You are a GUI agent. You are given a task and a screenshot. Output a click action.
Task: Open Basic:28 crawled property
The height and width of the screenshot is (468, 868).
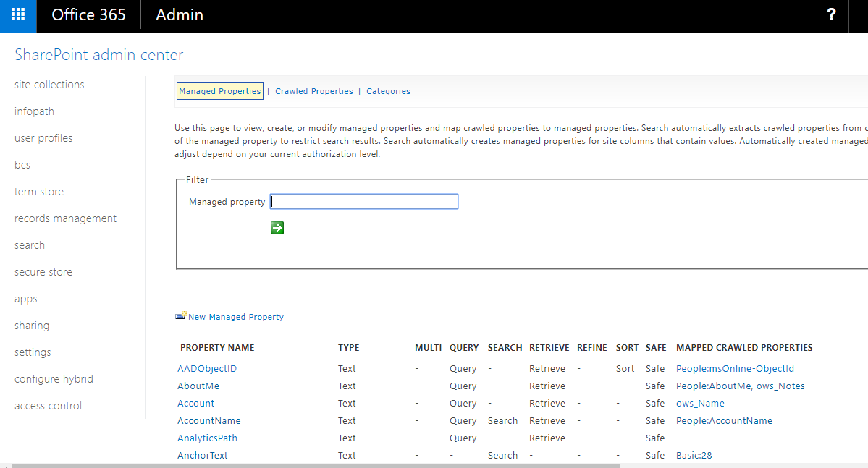(x=694, y=455)
